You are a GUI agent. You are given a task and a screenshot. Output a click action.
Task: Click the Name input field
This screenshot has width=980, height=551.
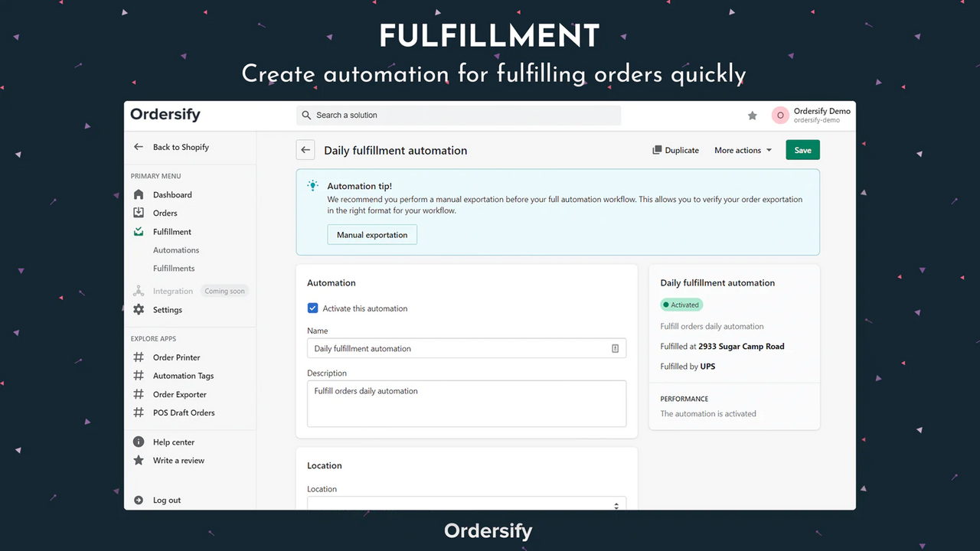point(466,348)
